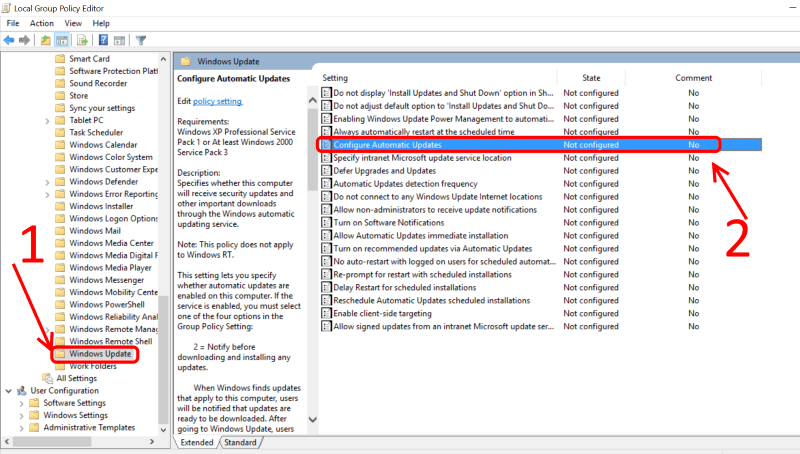Expand Software Settings under User Configuration

pyautogui.click(x=20, y=403)
